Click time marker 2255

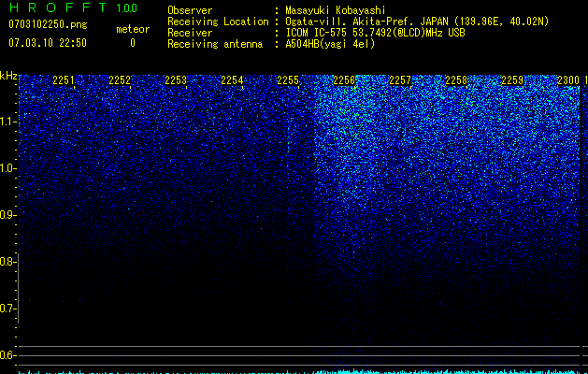tap(288, 80)
